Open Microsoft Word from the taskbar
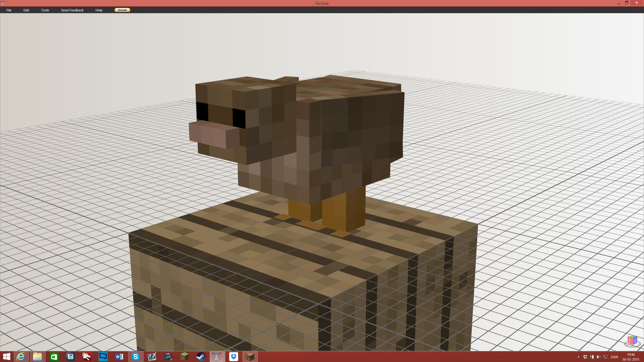644x362 pixels. pos(119,356)
